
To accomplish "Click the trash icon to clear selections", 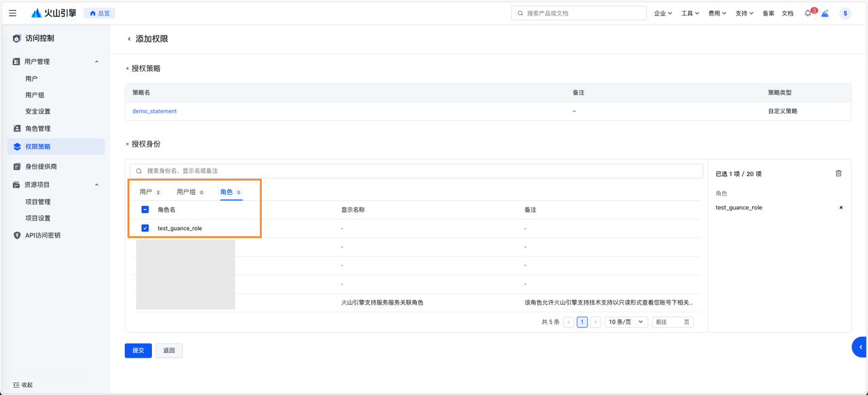I will click(838, 174).
